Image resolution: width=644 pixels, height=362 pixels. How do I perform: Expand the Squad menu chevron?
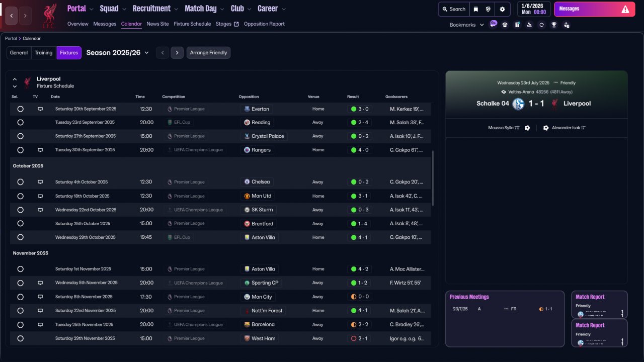click(123, 9)
